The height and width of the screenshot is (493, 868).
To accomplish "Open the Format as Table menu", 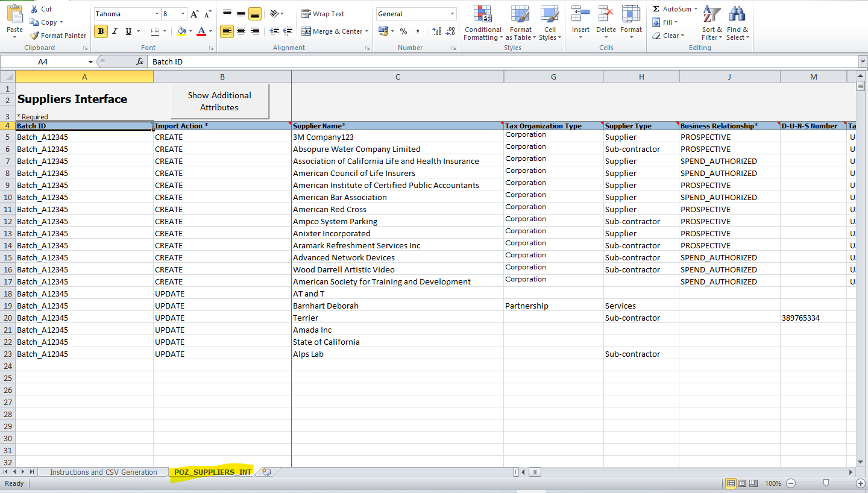I will pos(520,24).
